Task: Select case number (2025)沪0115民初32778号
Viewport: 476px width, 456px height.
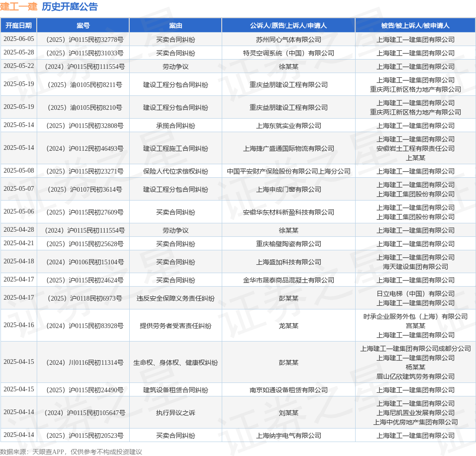Action: (83, 40)
